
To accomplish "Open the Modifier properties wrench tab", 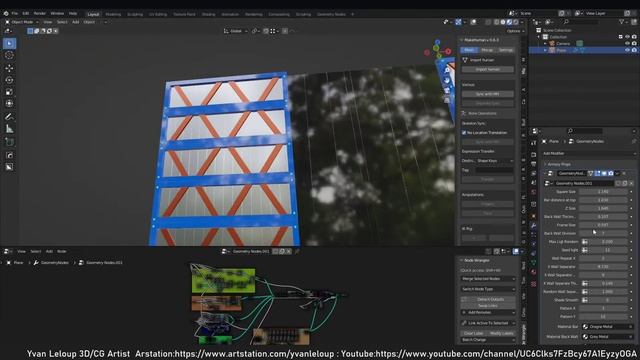I will click(x=533, y=225).
